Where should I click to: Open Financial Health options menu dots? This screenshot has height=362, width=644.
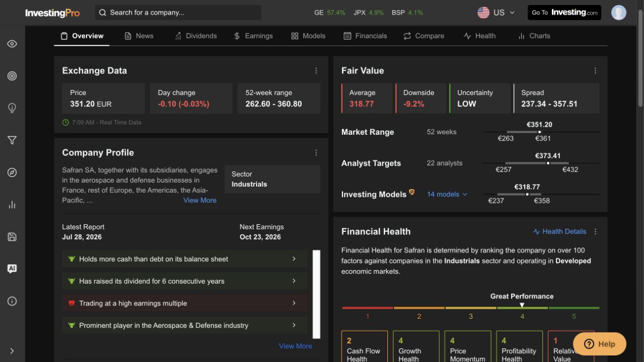point(595,231)
